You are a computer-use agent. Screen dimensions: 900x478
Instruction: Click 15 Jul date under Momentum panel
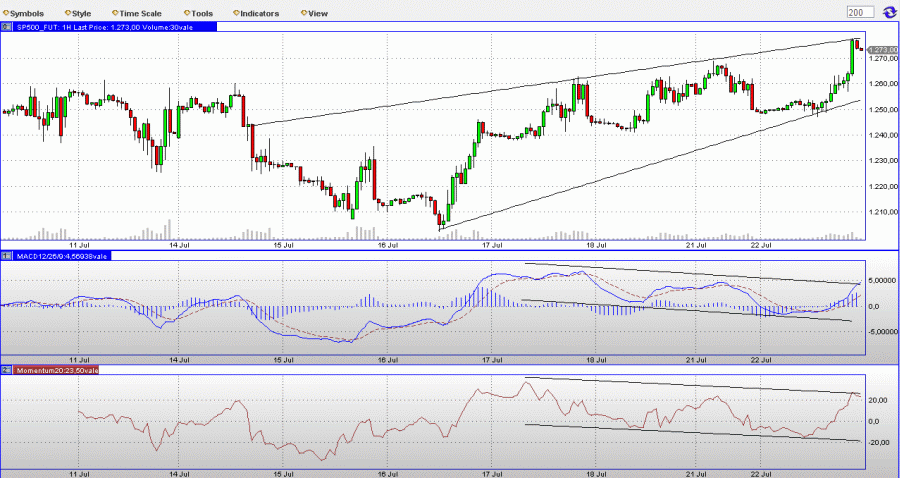(285, 474)
